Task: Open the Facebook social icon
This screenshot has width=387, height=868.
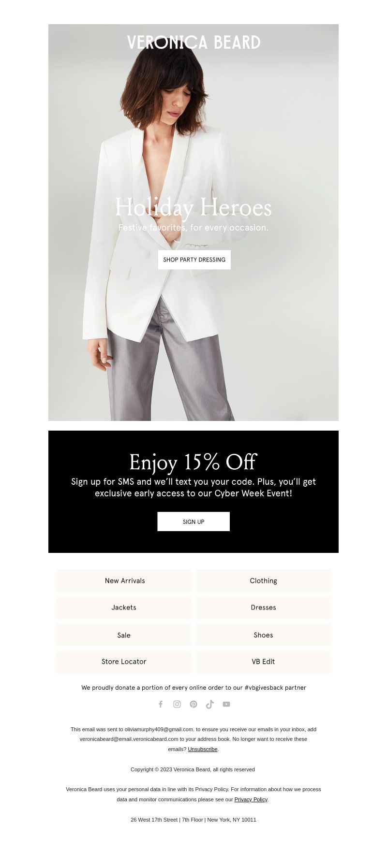Action: (x=161, y=704)
